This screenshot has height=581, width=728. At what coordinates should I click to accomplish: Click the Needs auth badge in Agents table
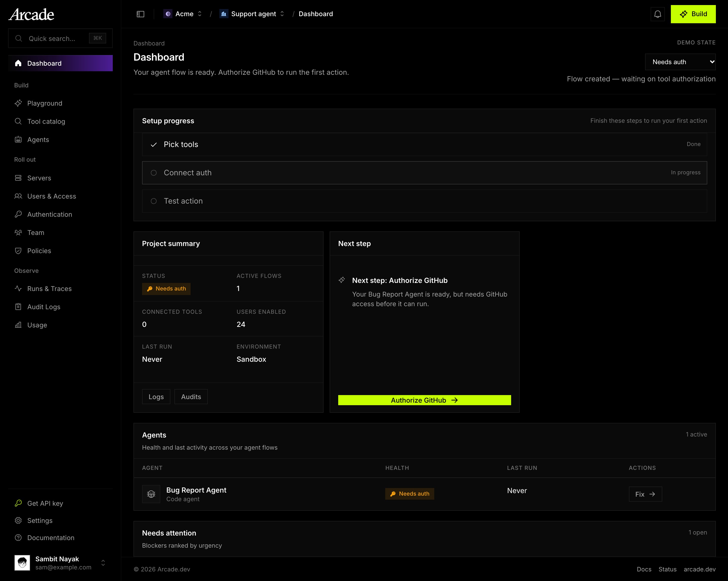(x=409, y=494)
